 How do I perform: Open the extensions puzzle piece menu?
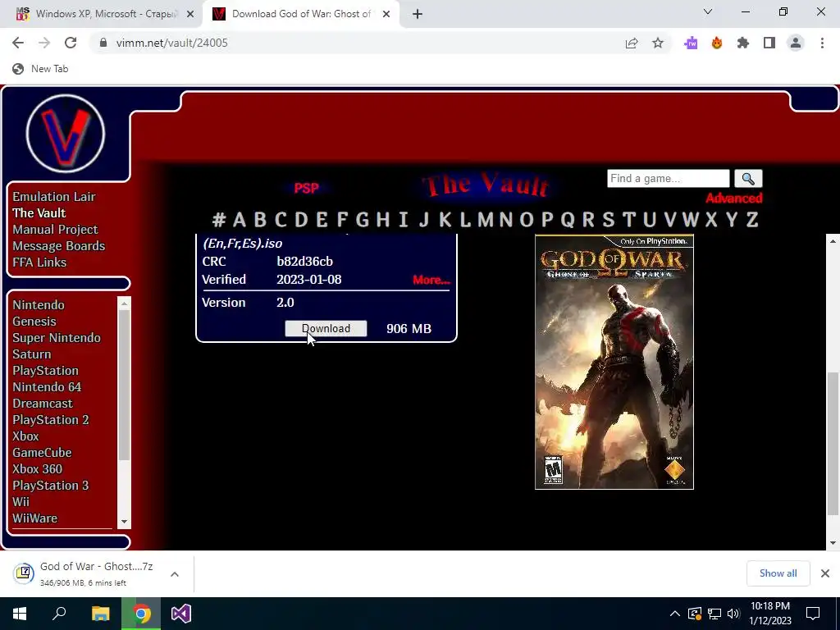coord(743,43)
